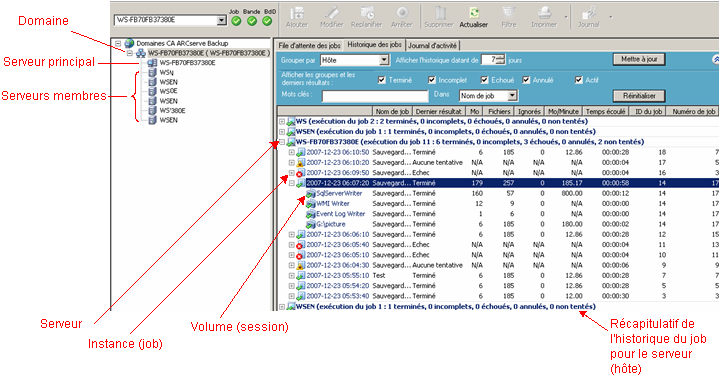Click the Actualiser refresh toolbar icon
The image size is (720, 386).
(474, 13)
